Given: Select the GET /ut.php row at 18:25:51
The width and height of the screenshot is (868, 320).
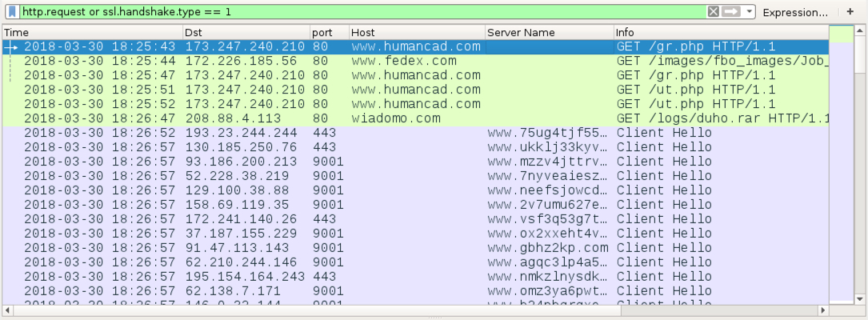Looking at the screenshot, I should pos(416,90).
